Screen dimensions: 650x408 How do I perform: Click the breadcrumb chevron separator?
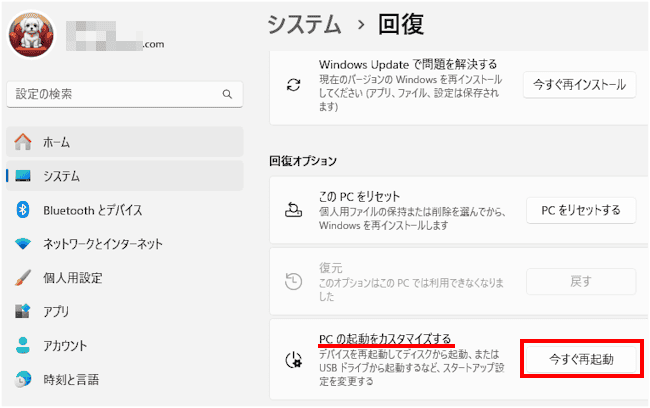click(361, 25)
